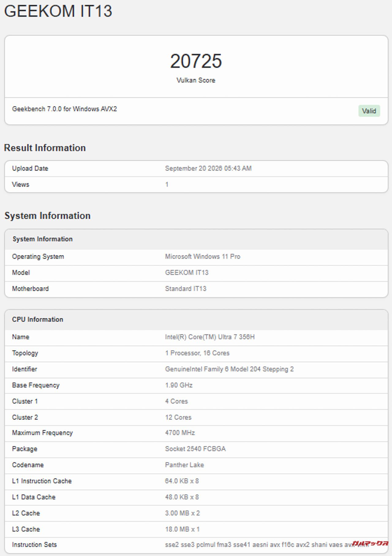Select the GEEKOM IT13 page title
This screenshot has width=392, height=556.
pos(58,11)
